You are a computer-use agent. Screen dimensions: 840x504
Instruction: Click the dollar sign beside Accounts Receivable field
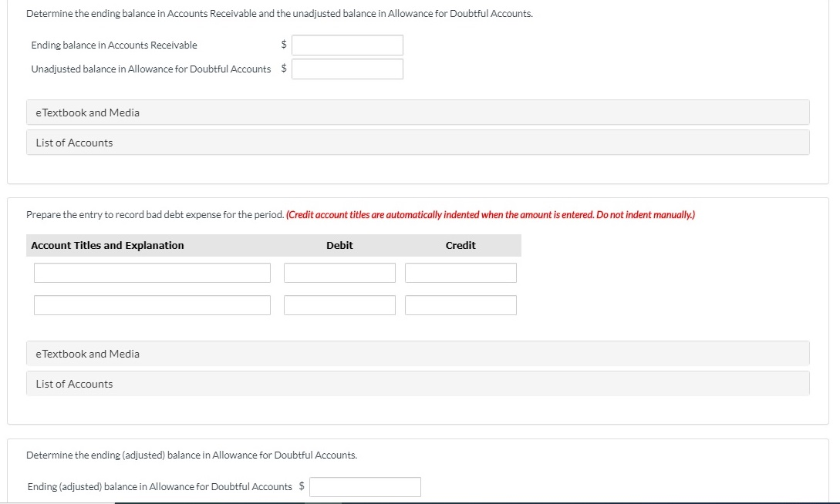[x=282, y=45]
